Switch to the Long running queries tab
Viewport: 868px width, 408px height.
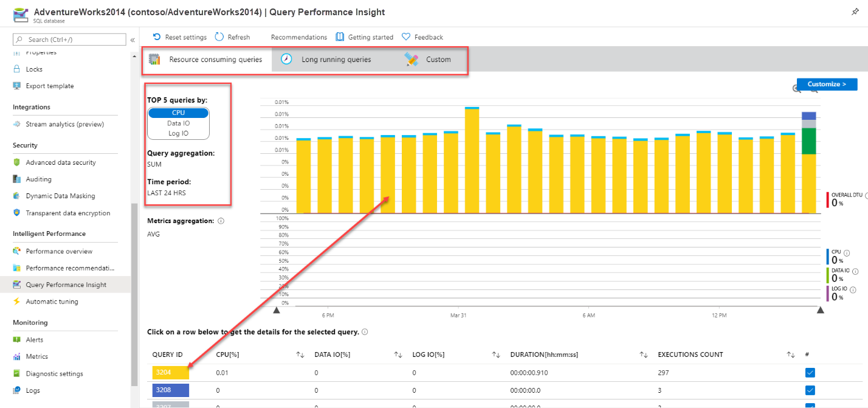(x=336, y=59)
